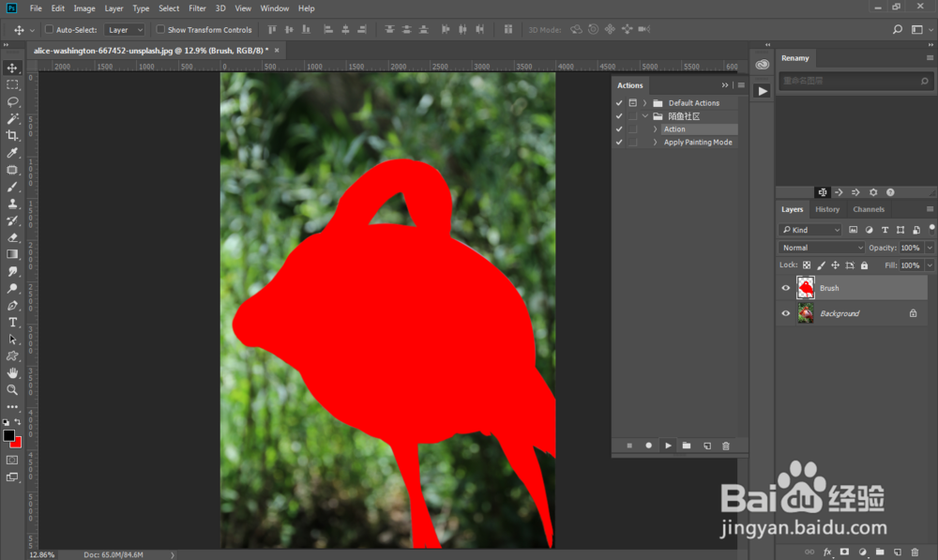Select the Hand tool

point(12,372)
